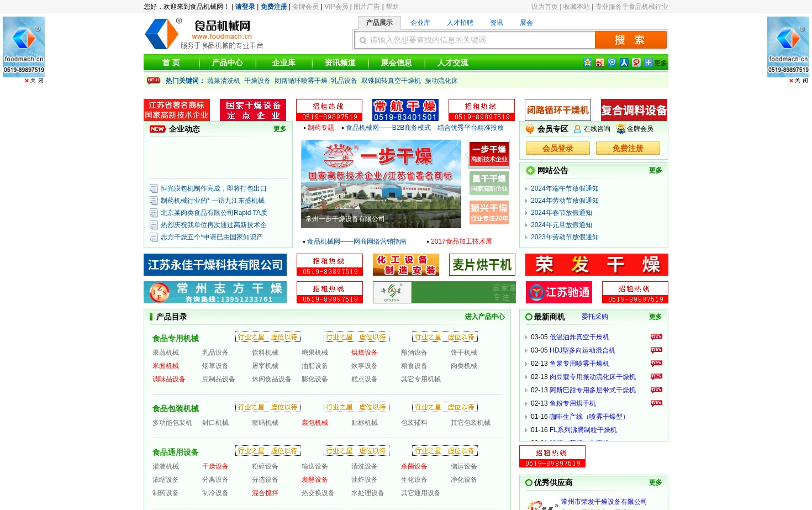Switch search tab to 企业库
Viewport: 812px width, 510px height.
420,23
